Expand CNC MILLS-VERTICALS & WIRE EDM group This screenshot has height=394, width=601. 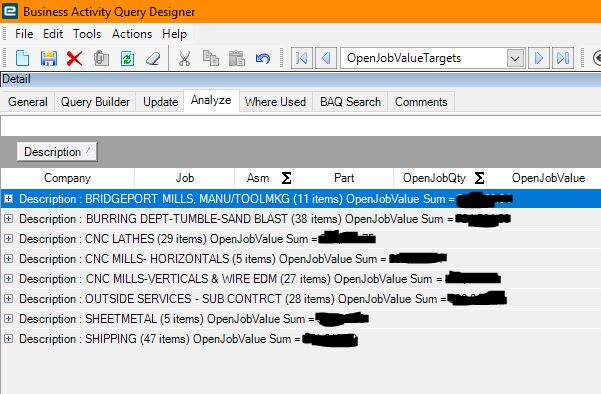point(8,279)
